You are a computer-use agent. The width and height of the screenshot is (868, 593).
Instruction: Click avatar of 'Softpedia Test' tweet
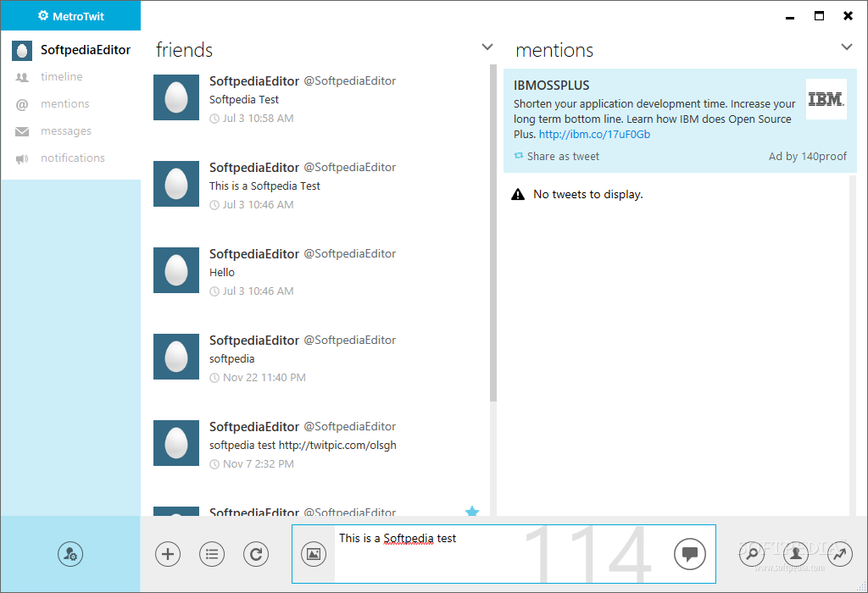click(176, 97)
